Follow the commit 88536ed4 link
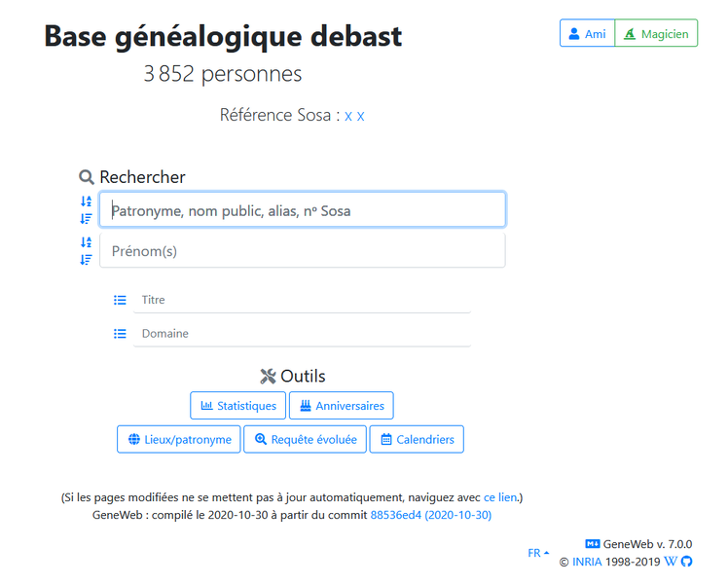 pyautogui.click(x=430, y=515)
